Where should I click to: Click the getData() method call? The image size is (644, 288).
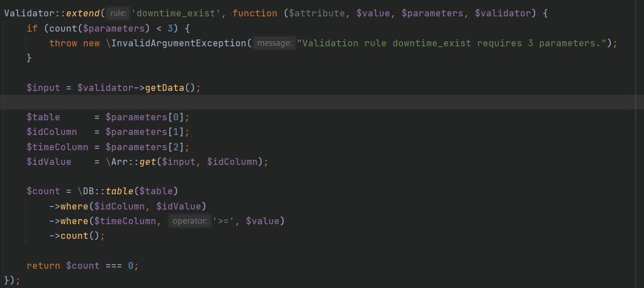169,88
